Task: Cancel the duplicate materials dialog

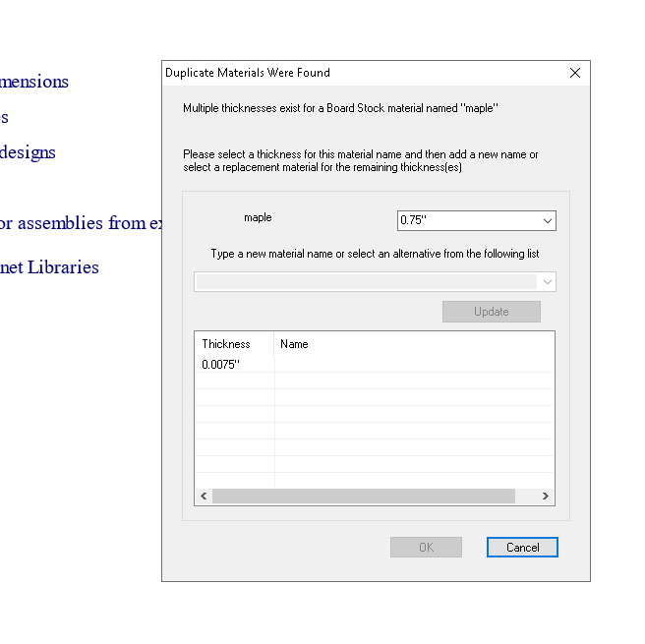Action: click(x=522, y=548)
